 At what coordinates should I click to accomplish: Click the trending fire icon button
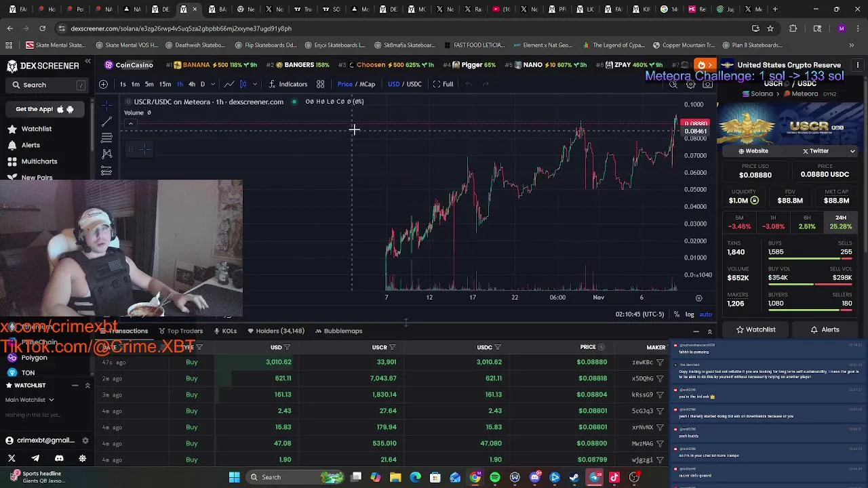click(705, 65)
